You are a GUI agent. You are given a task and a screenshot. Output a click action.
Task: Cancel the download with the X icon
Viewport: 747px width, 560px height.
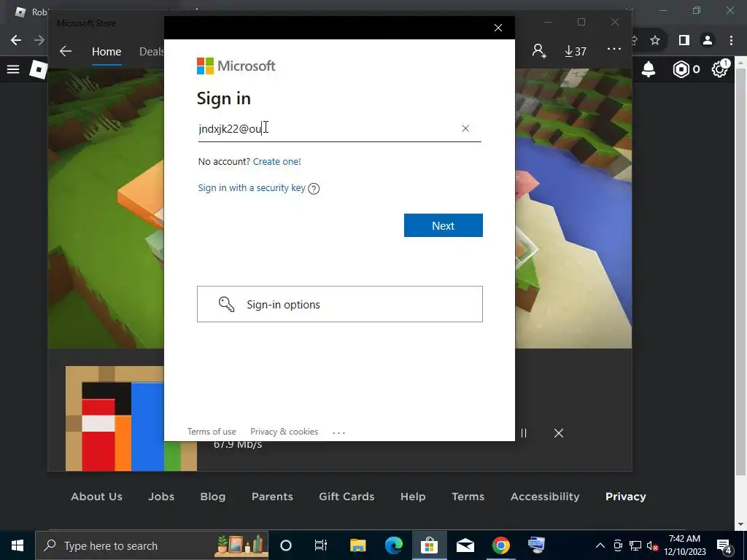click(559, 433)
